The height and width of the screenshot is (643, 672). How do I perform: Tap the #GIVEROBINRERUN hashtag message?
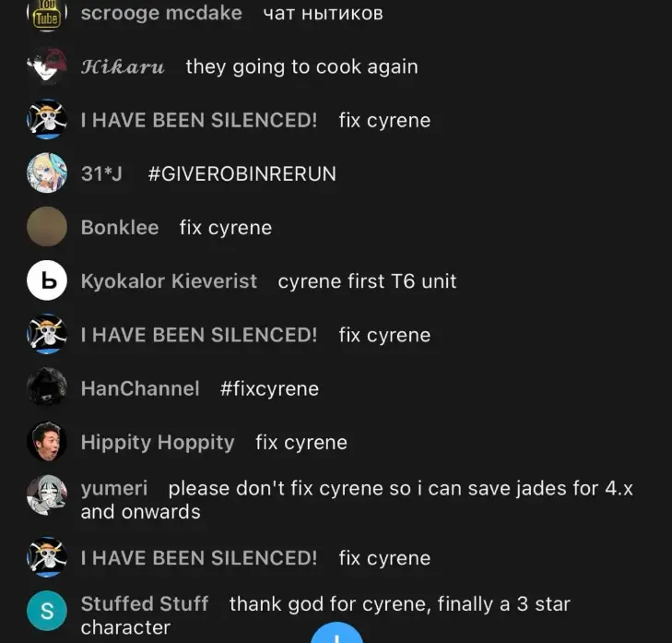click(242, 173)
